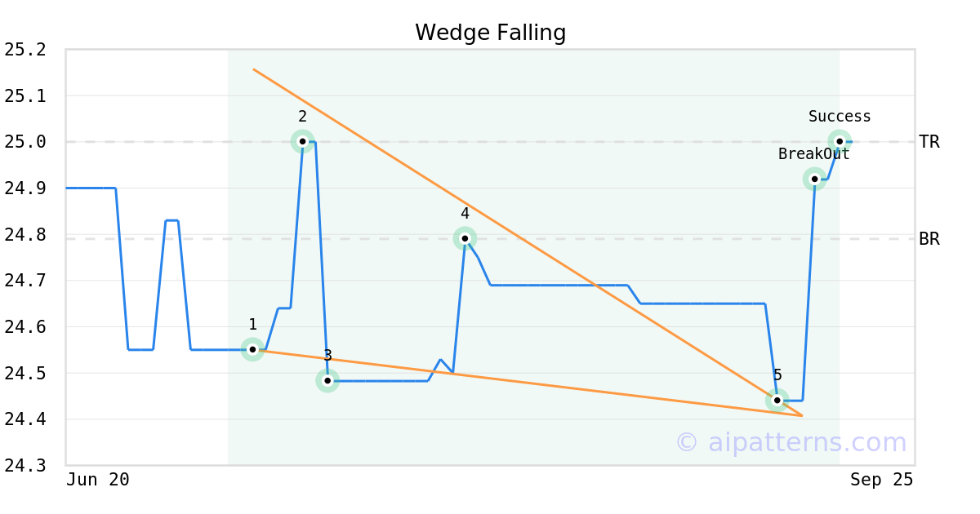
Task: Click the 24.4 price axis label
Action: tap(25, 420)
